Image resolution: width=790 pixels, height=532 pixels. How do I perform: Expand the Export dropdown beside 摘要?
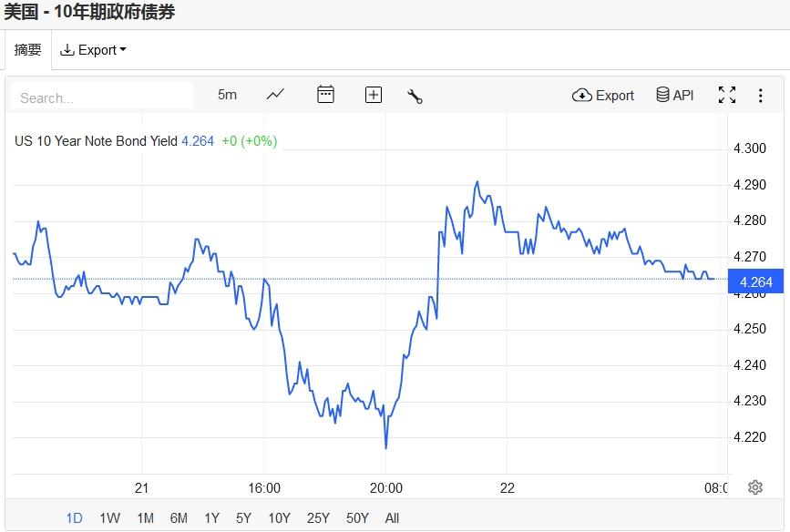tap(93, 50)
